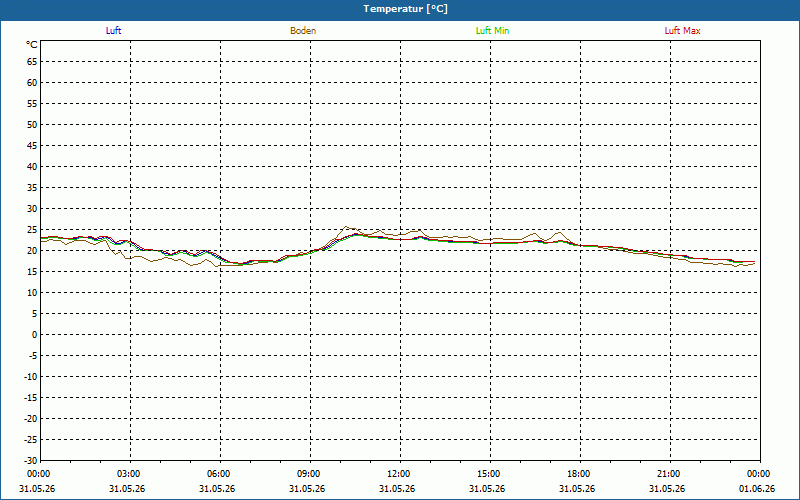The height and width of the screenshot is (500, 800).
Task: Click the 0 y-axis label
Action: click(35, 335)
